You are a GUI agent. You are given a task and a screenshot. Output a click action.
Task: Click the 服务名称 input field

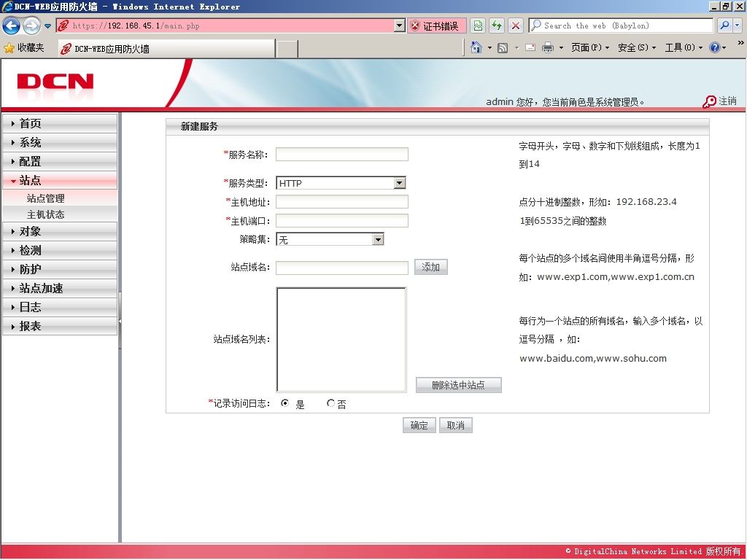(x=342, y=155)
